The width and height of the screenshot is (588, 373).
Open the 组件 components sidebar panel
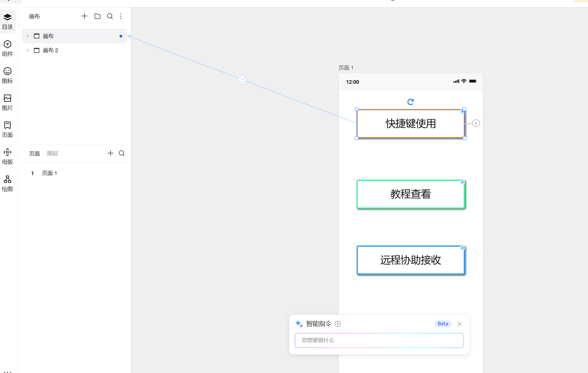(x=8, y=48)
